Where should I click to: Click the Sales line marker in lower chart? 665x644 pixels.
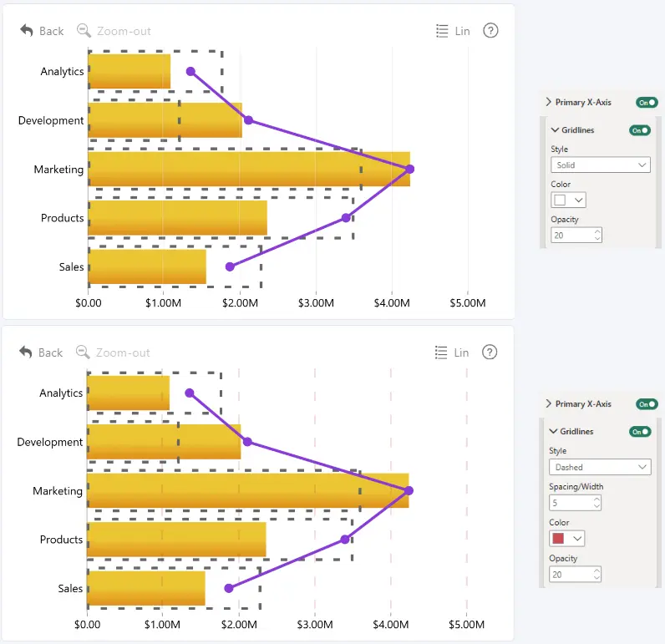[229, 588]
